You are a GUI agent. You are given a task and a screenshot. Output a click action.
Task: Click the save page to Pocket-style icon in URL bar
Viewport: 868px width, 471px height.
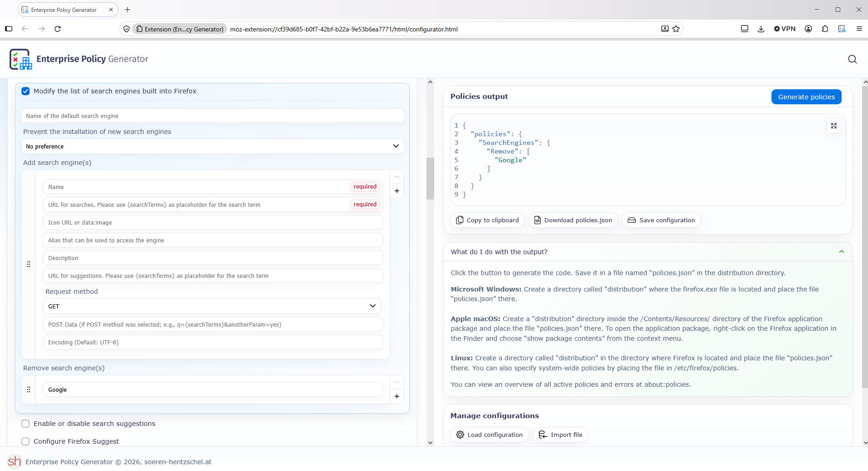[665, 29]
